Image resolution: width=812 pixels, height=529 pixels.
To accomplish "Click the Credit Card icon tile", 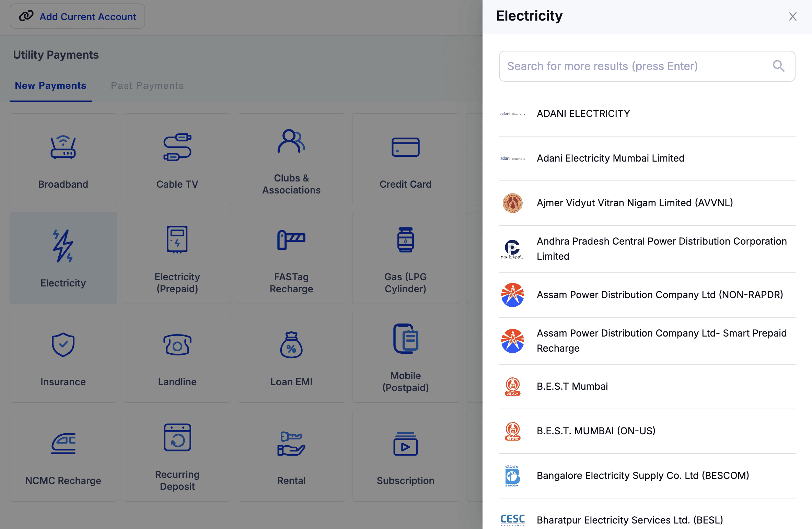I will coord(405,147).
